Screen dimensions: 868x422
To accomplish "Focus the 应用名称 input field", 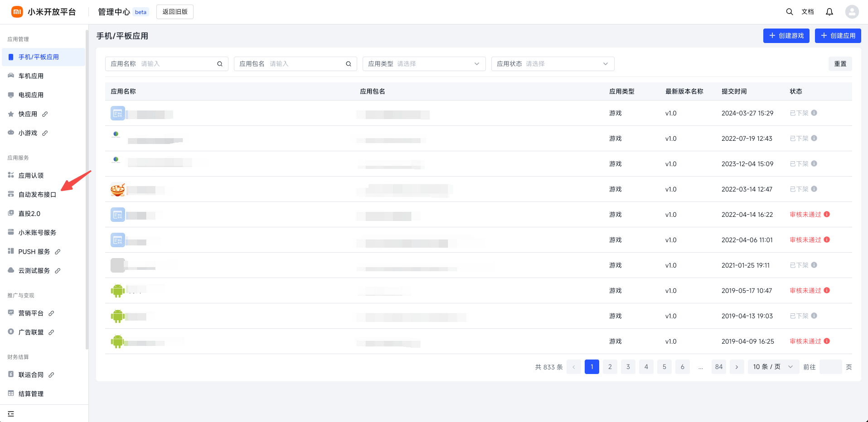I will coord(167,64).
